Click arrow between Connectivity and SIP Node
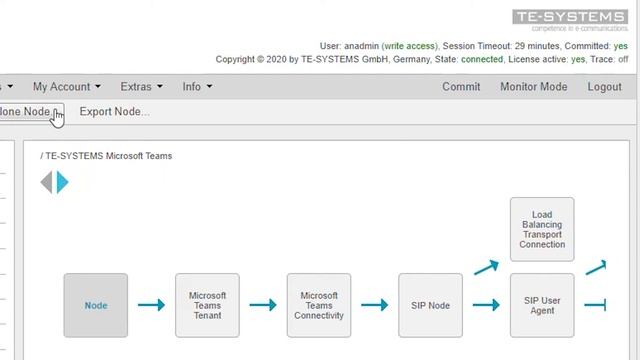The height and width of the screenshot is (360, 640). [375, 305]
